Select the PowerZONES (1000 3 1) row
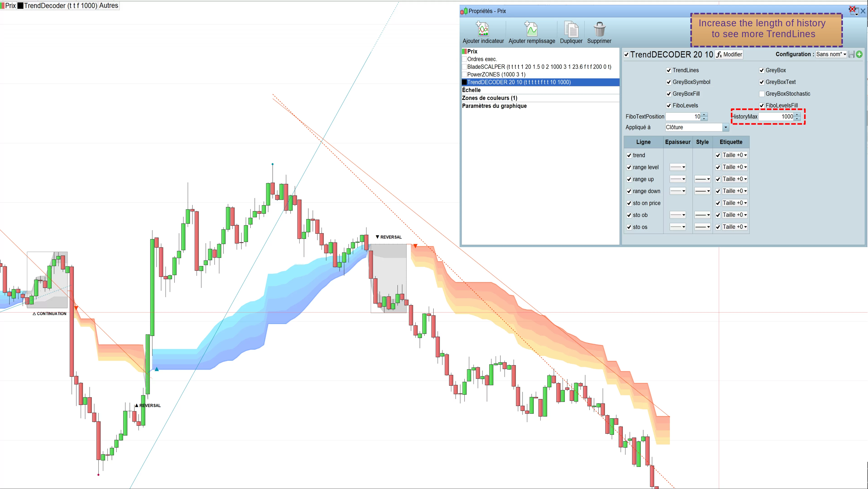This screenshot has width=868, height=489. tap(540, 75)
